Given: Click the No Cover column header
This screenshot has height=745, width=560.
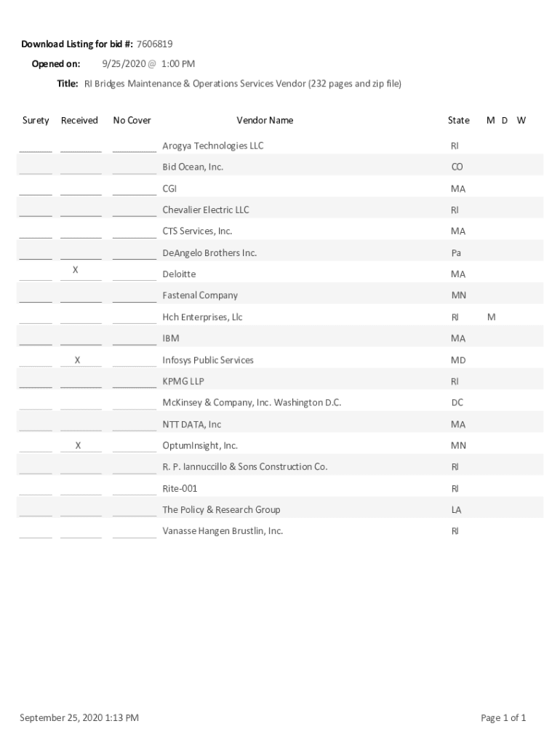Looking at the screenshot, I should point(132,120).
